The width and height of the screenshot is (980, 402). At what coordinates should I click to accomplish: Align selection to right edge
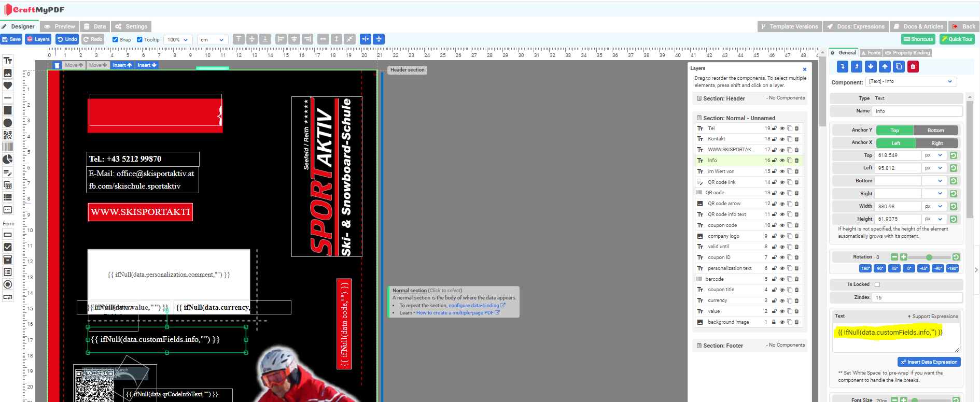click(307, 39)
